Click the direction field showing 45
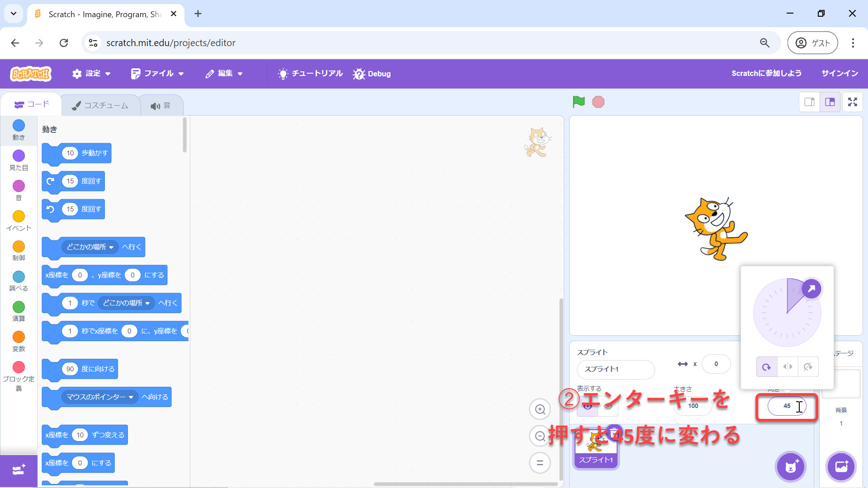This screenshot has width=868, height=488. 787,406
